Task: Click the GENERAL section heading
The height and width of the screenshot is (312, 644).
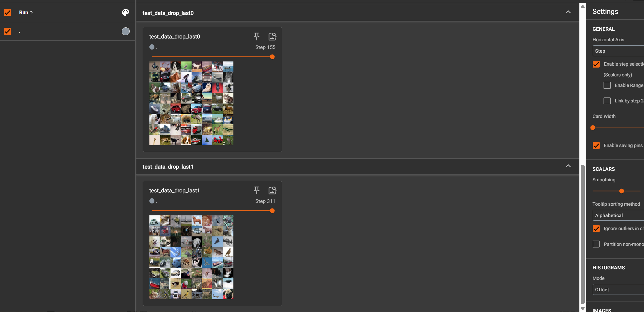Action: coord(604,29)
